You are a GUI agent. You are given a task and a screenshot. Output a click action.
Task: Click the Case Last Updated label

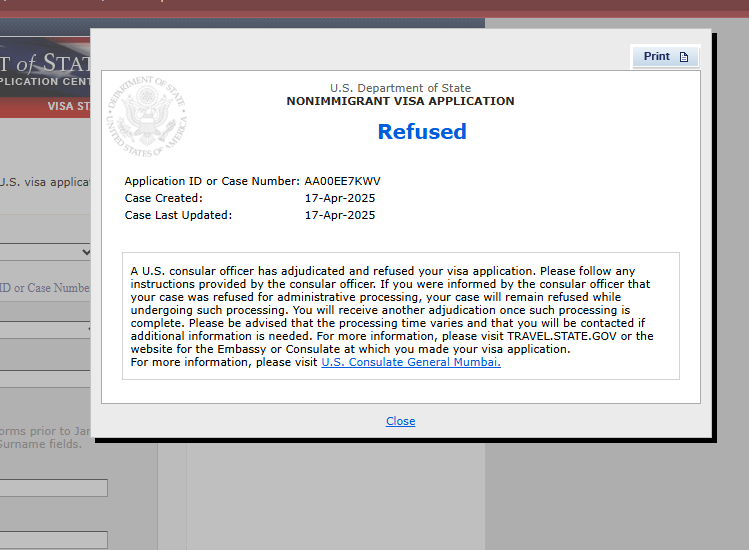pos(178,215)
